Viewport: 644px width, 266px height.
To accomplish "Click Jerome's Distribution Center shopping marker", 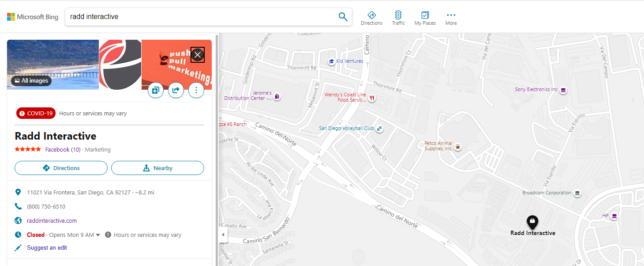I will [x=277, y=96].
